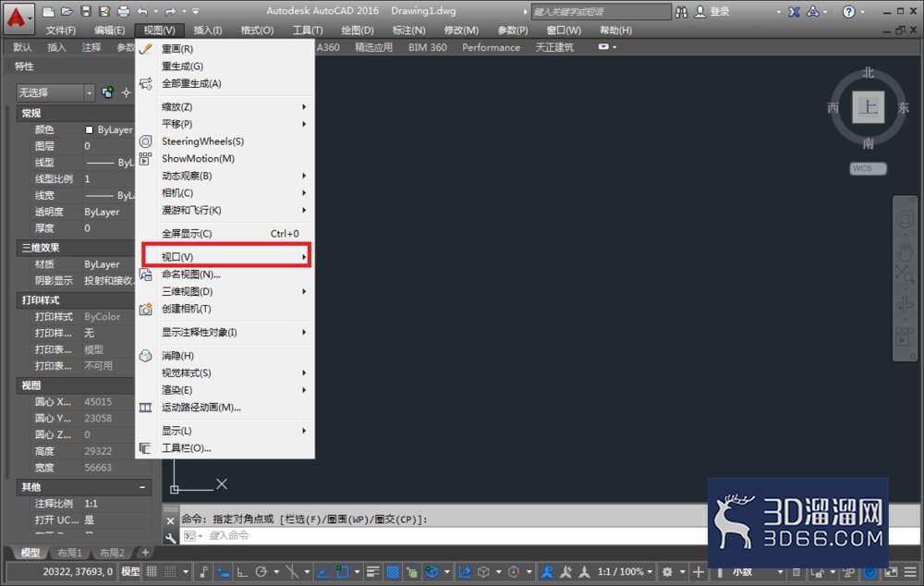Click the New drawing icon
The height and width of the screenshot is (586, 924).
tap(48, 11)
